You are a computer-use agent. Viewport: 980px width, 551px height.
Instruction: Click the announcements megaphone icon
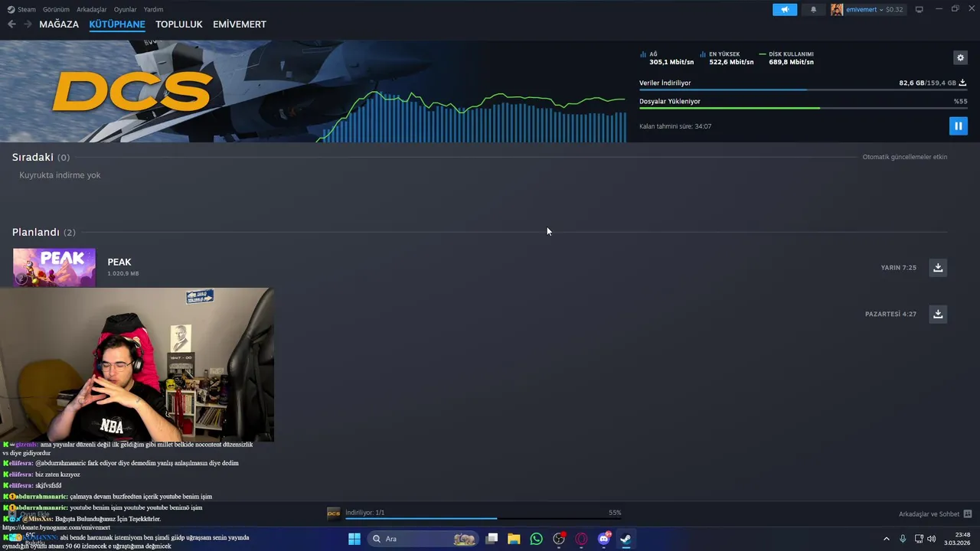tap(785, 9)
